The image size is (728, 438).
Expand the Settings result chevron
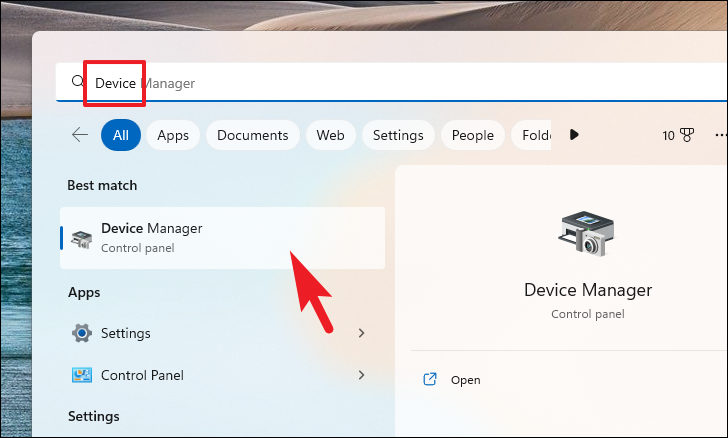click(x=362, y=333)
